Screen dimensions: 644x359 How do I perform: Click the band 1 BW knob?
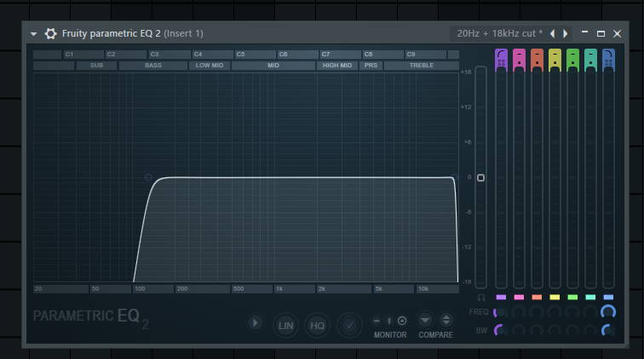click(500, 330)
